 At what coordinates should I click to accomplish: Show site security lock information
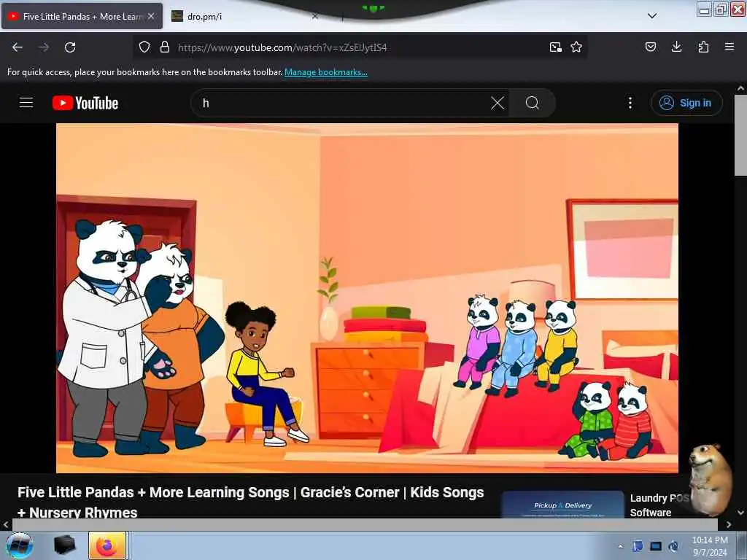click(165, 47)
